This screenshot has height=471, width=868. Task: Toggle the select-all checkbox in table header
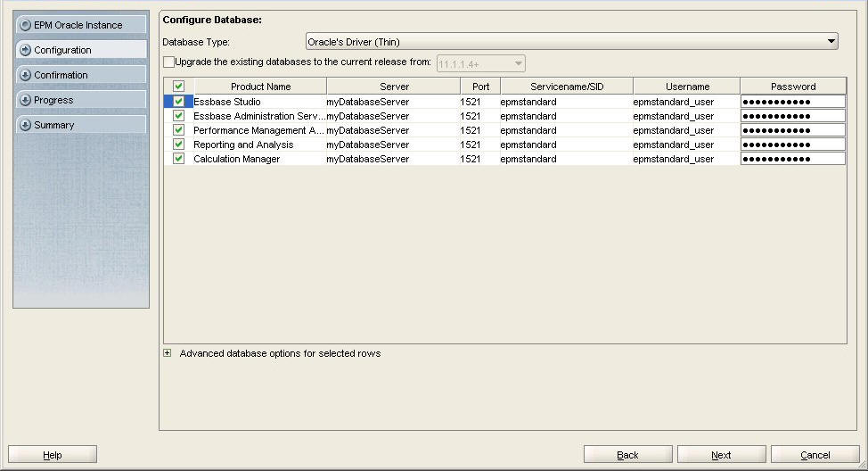178,87
